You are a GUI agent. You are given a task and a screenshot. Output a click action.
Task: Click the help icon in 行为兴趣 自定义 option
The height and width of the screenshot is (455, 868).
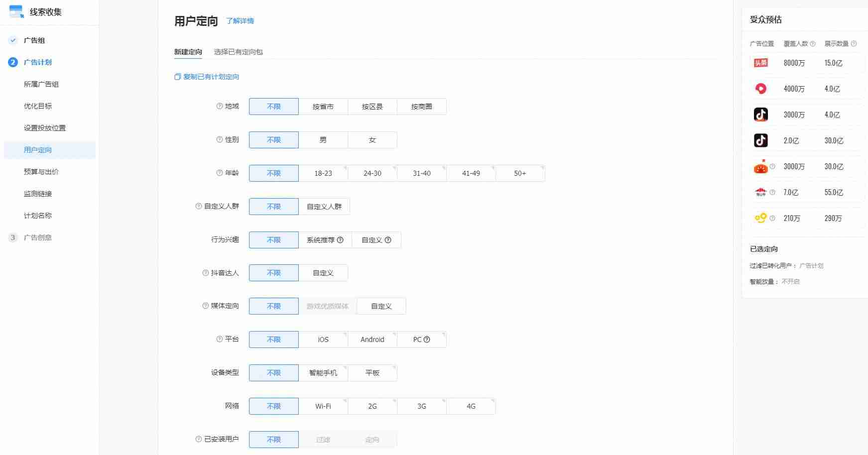(x=388, y=240)
